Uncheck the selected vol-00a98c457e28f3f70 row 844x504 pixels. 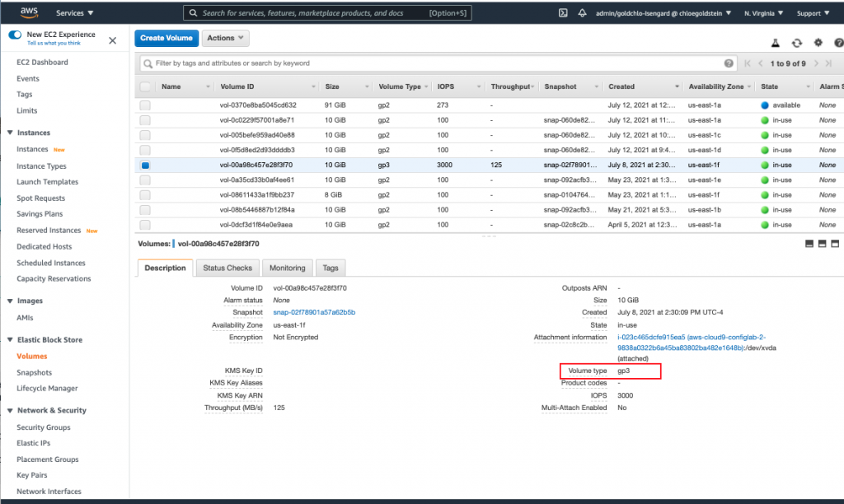(x=145, y=165)
